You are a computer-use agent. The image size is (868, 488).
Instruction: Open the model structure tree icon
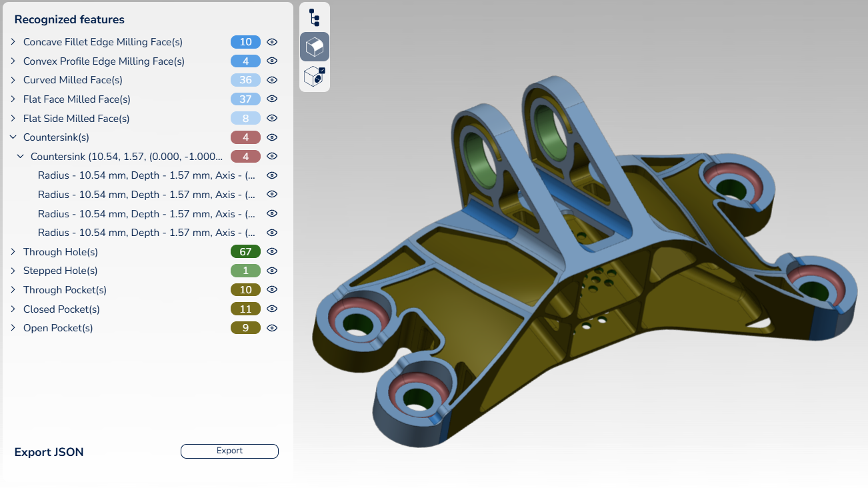[314, 17]
